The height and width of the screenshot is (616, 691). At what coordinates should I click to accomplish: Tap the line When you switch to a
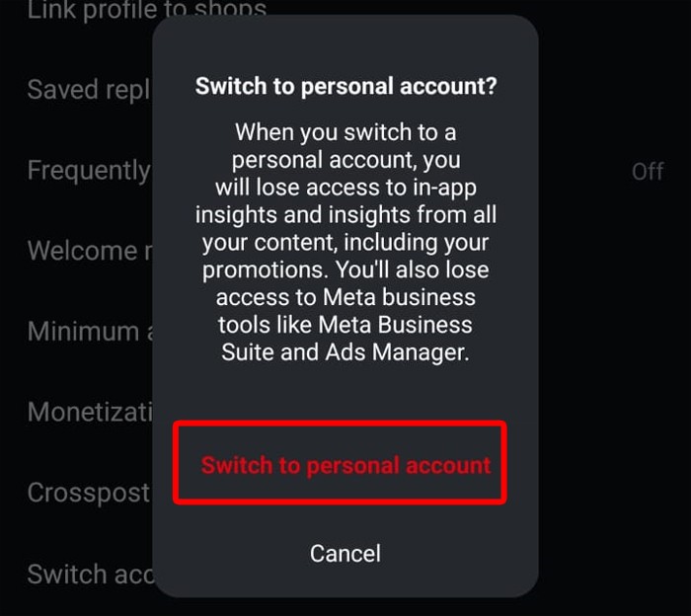345,131
